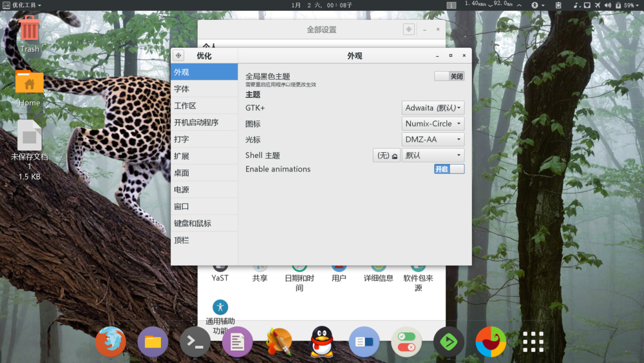Open 通用辅助功能 in the 全部设置 window
The width and height of the screenshot is (644, 363).
pyautogui.click(x=220, y=317)
